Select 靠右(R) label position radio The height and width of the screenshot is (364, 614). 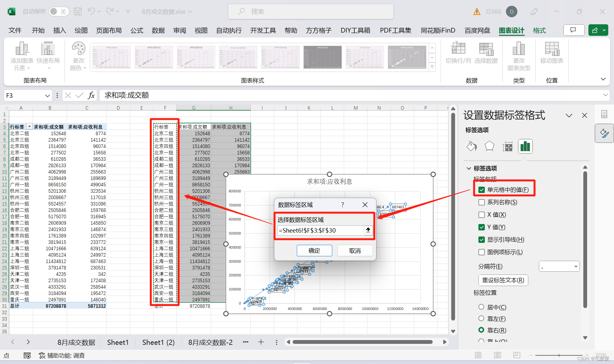[x=481, y=330]
